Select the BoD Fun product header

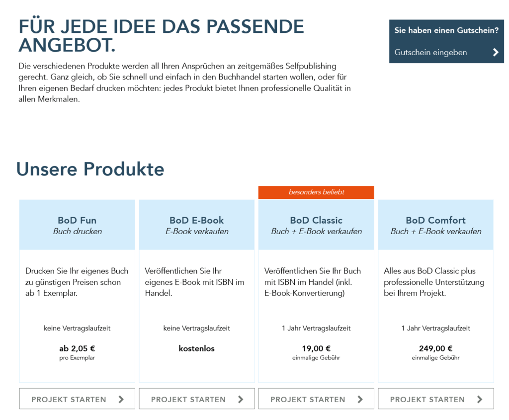point(77,225)
